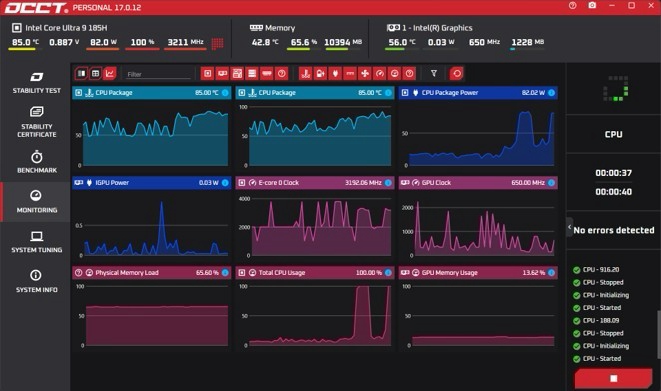Click the test log scrollbar
661x391 pixels.
click(659, 335)
